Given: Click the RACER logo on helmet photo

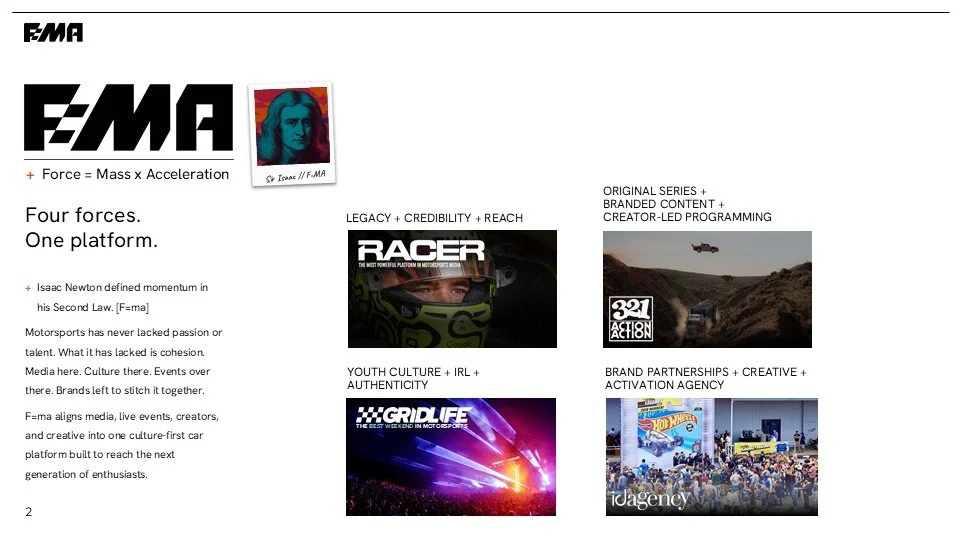Looking at the screenshot, I should click(421, 253).
